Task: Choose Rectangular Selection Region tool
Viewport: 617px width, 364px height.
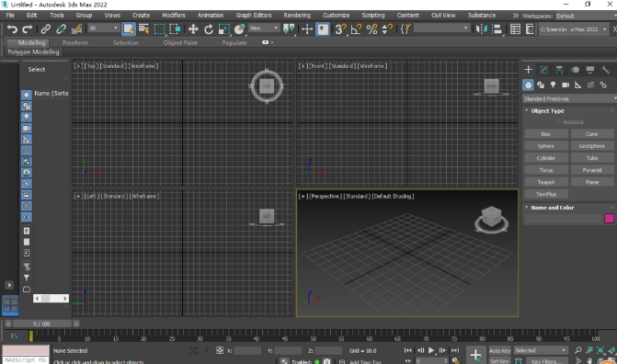Action: [x=159, y=29]
